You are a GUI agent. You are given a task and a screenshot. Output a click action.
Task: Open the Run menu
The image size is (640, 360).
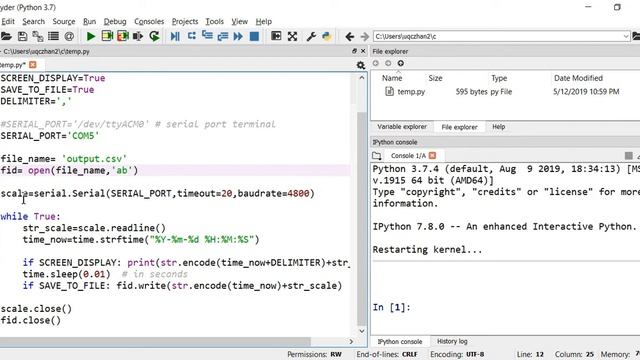(x=89, y=22)
